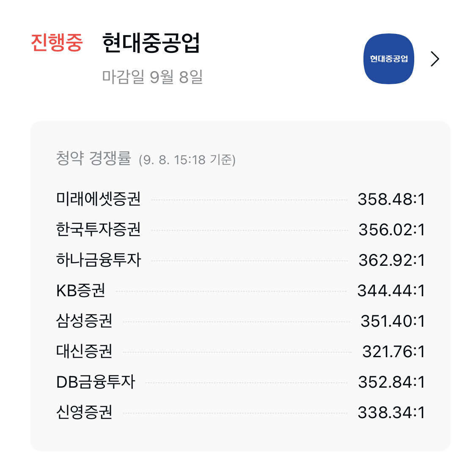Click the 358.48:1 competition rate value
Screen dimensions: 476x452
point(391,199)
